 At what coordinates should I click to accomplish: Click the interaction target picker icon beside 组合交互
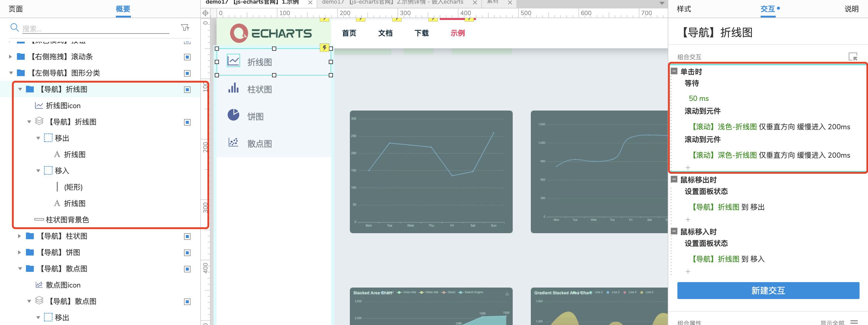[853, 57]
